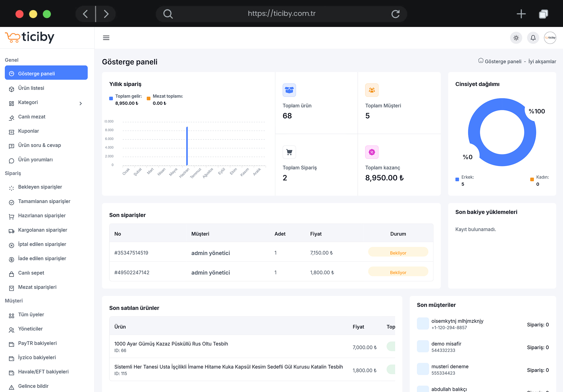The height and width of the screenshot is (392, 563).
Task: Open a new browser tab
Action: tap(521, 14)
